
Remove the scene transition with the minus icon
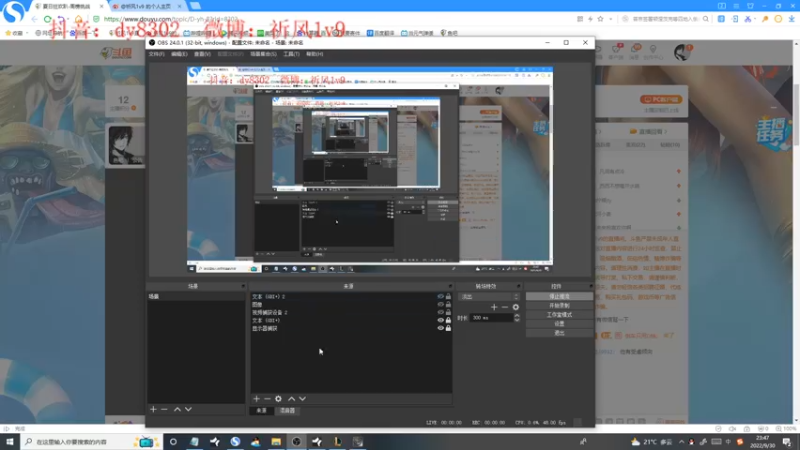[505, 307]
